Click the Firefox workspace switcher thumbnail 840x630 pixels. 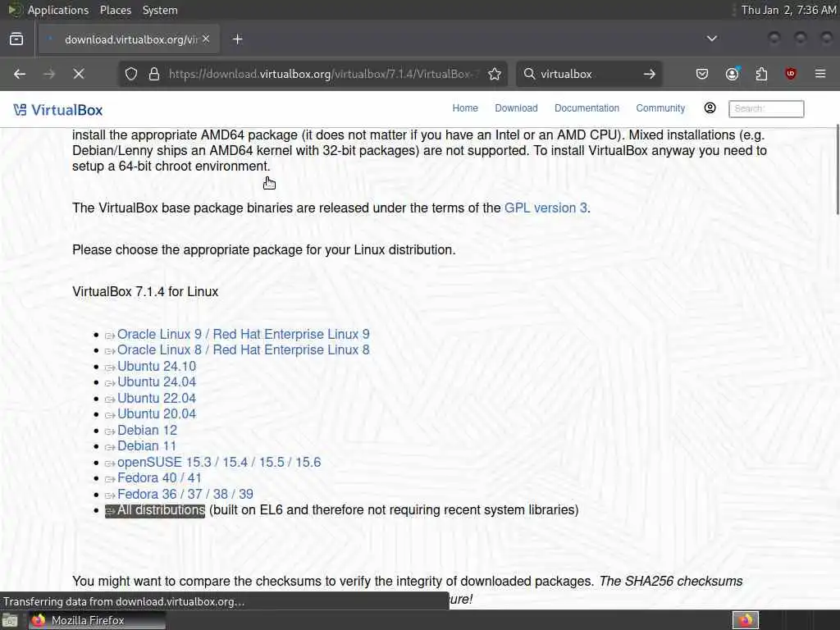click(745, 620)
